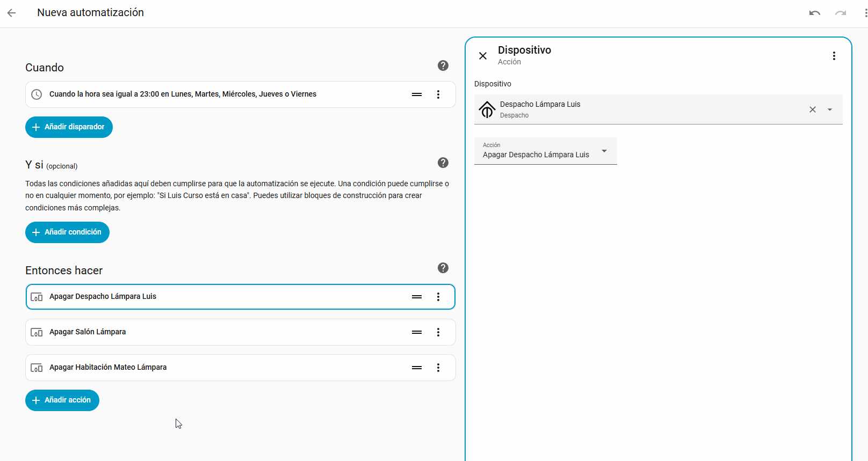Open help for the Cuando section
This screenshot has height=461, width=868.
click(x=443, y=65)
